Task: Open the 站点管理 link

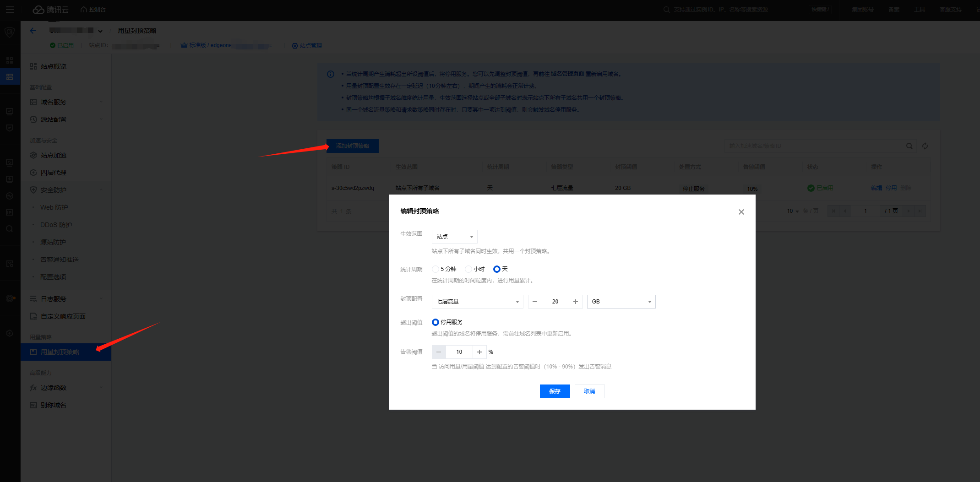Action: pos(307,46)
